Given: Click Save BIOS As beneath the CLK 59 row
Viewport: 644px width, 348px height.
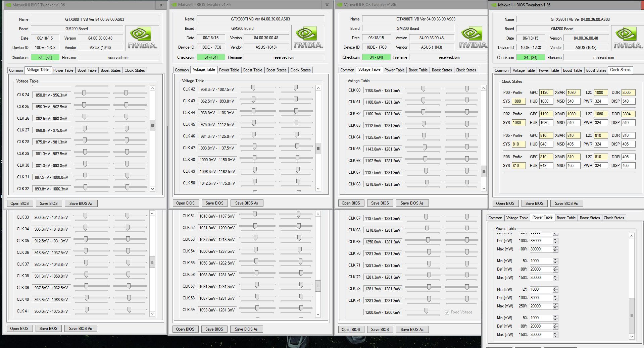Looking at the screenshot, I should 246,329.
